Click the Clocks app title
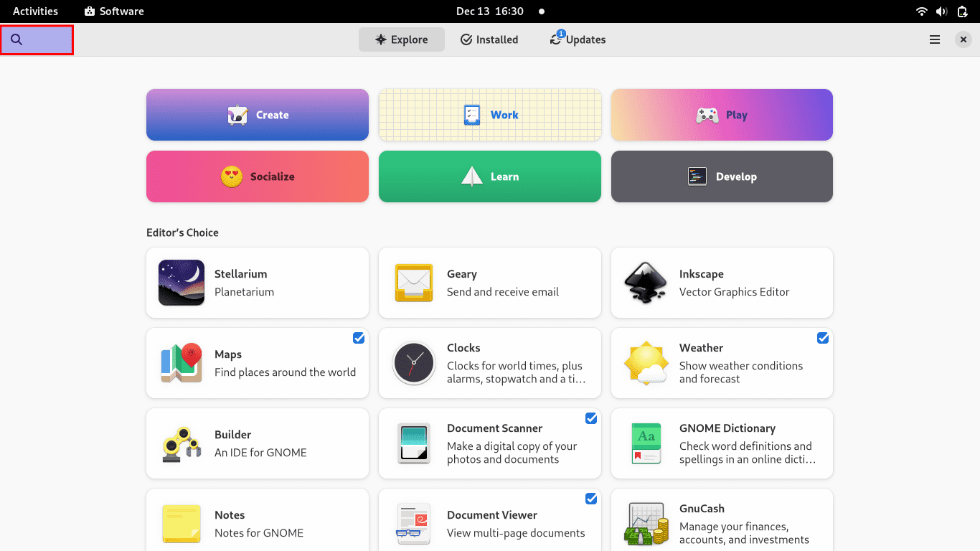Image resolution: width=980 pixels, height=551 pixels. click(x=463, y=348)
